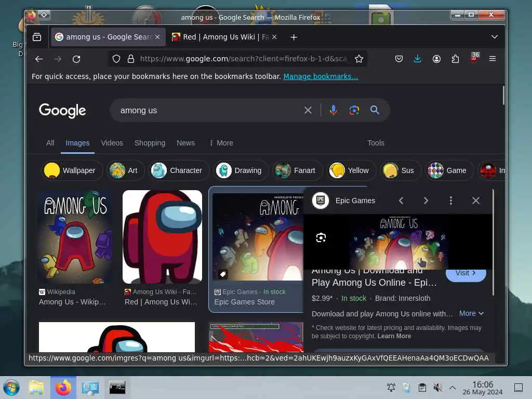Filter images by Yellow chip
Screen dimensions: 532x399
(x=351, y=170)
